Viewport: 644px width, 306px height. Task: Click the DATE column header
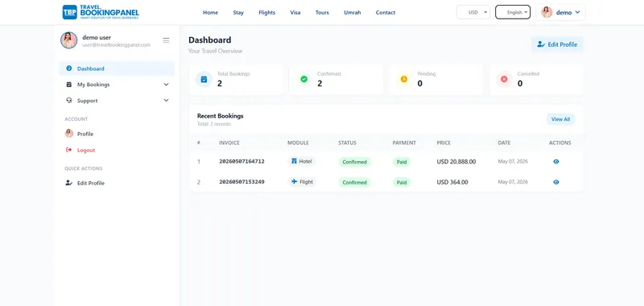coord(505,143)
